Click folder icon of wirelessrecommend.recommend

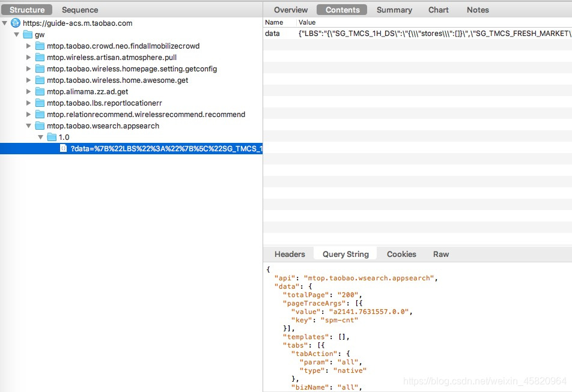coord(40,115)
